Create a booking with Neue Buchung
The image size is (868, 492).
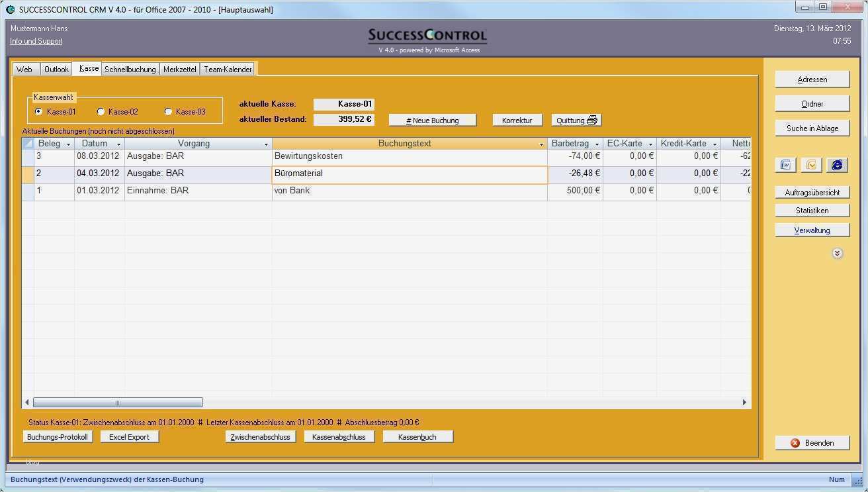(x=432, y=120)
